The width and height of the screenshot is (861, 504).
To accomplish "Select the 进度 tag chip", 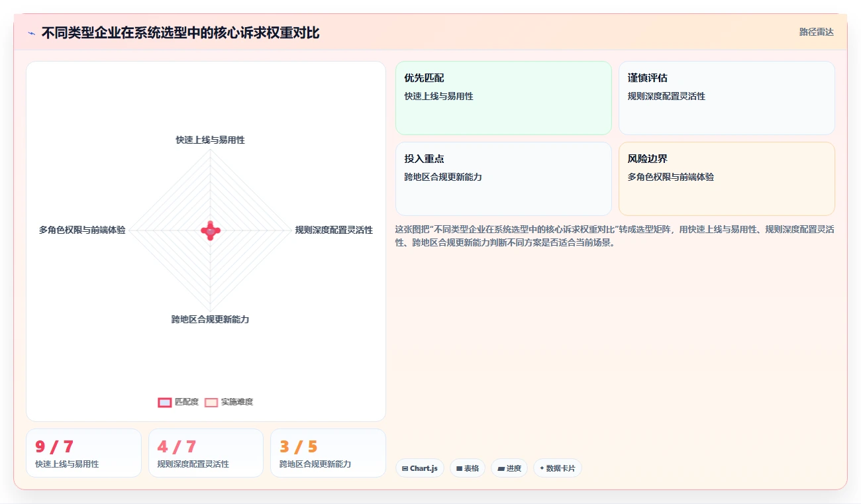I will pyautogui.click(x=509, y=468).
